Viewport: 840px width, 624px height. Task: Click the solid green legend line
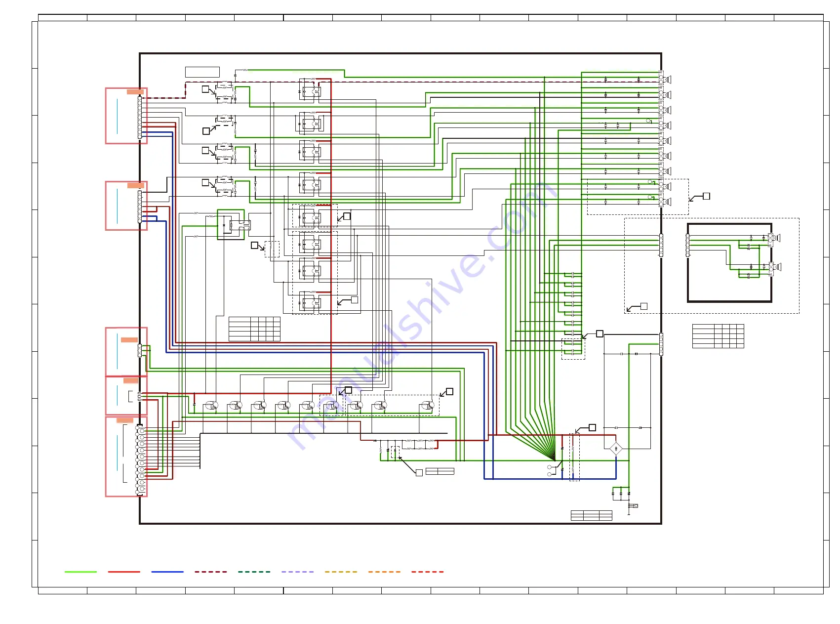click(80, 572)
